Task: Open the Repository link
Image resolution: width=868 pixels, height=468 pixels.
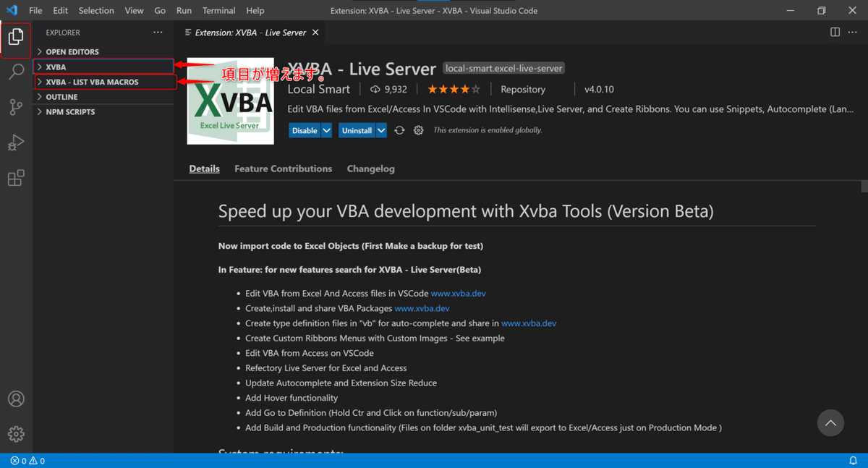Action: [523, 90]
